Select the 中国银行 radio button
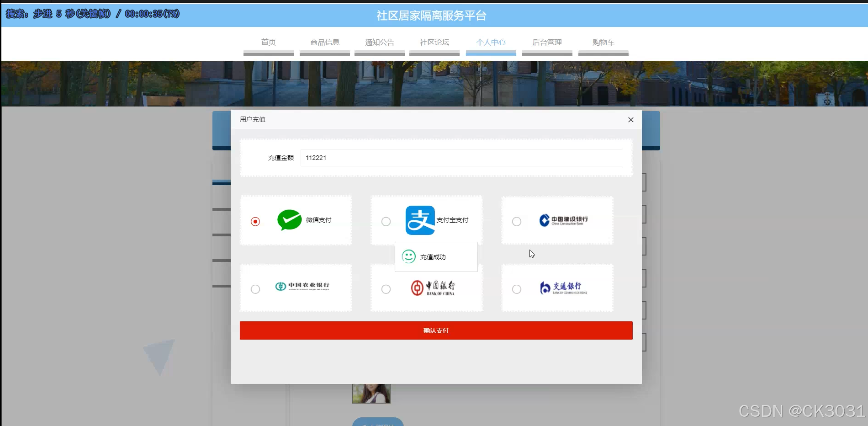The width and height of the screenshot is (868, 426). (386, 289)
